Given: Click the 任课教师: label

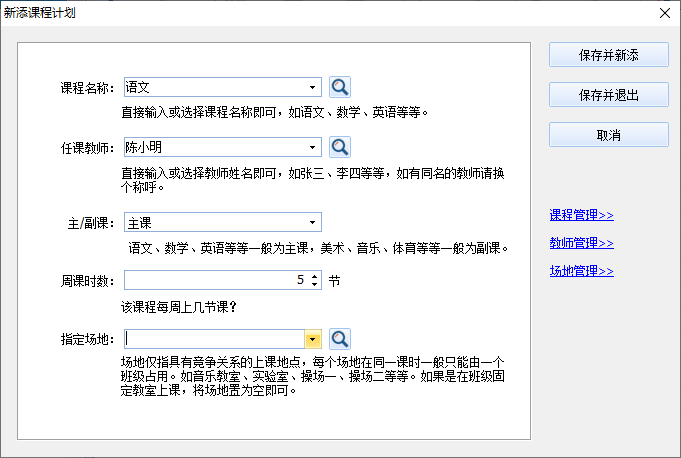Looking at the screenshot, I should 87,148.
